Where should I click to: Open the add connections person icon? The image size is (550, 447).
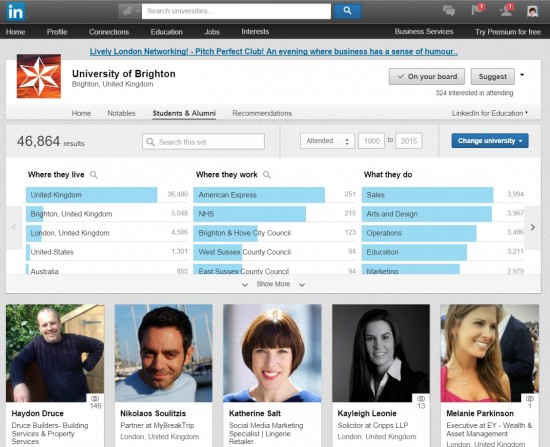click(505, 10)
